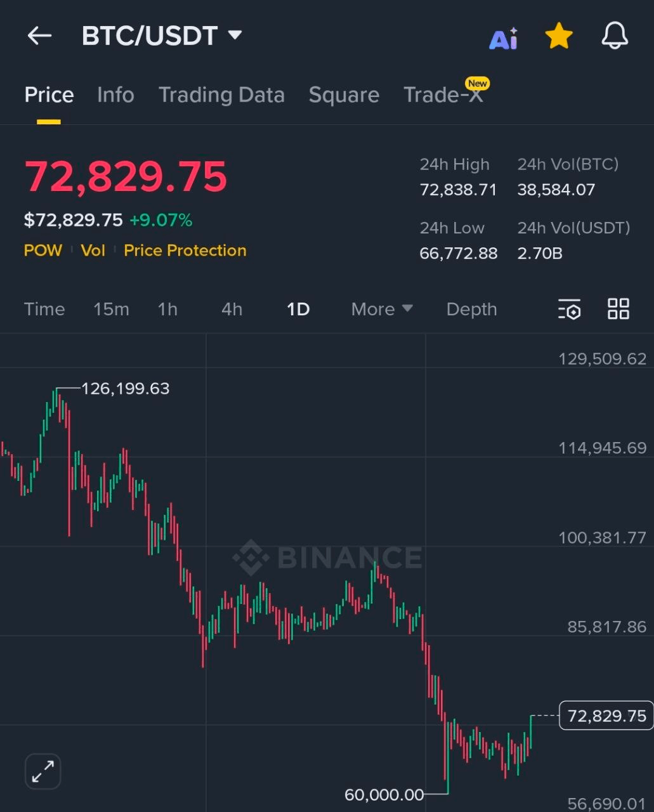
Task: Open the grid layout tools icon
Action: 618,309
